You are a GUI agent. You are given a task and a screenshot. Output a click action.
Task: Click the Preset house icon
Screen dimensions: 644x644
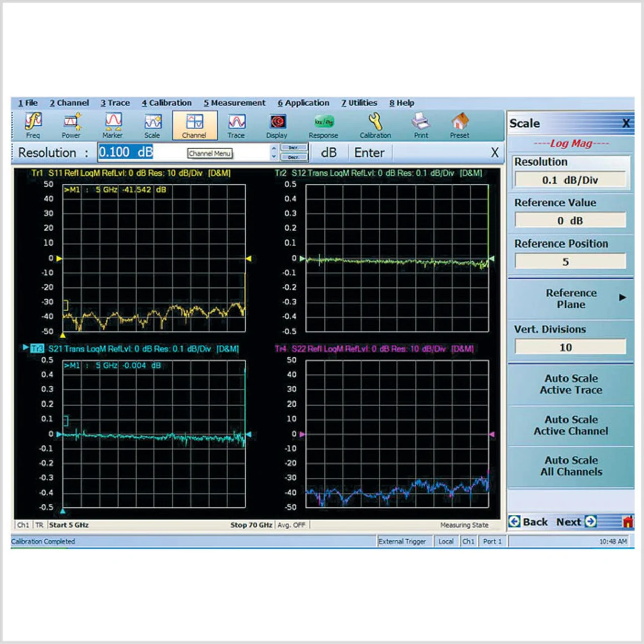[x=460, y=125]
